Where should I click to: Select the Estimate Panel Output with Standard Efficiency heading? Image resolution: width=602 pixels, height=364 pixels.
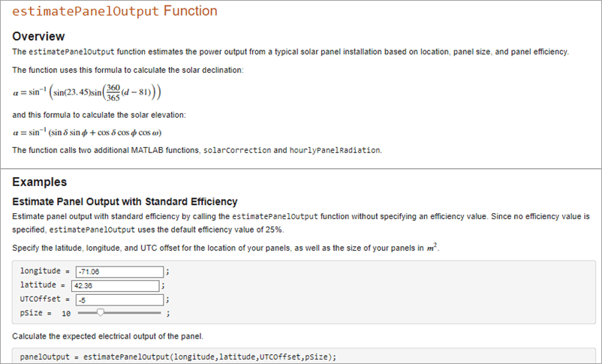click(125, 201)
